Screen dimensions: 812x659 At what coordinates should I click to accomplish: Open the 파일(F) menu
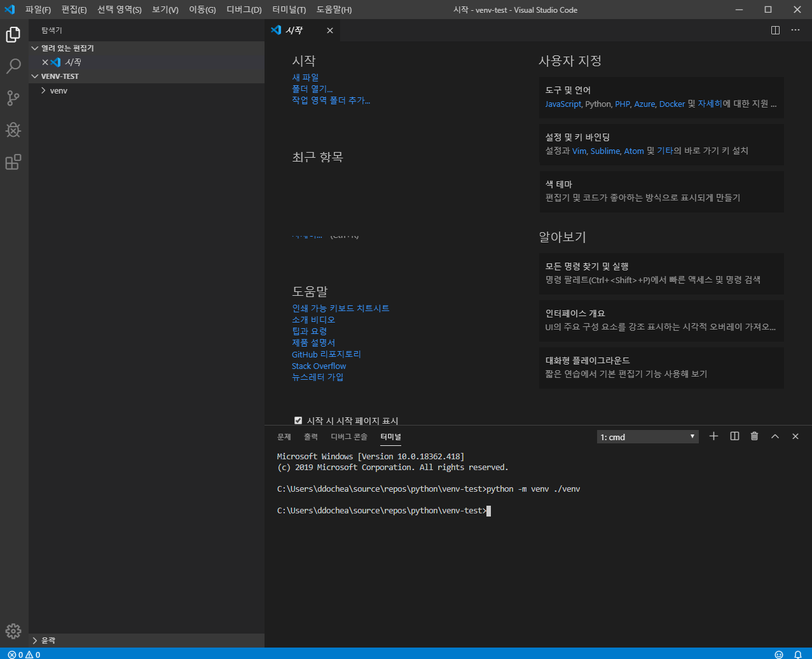(38, 10)
